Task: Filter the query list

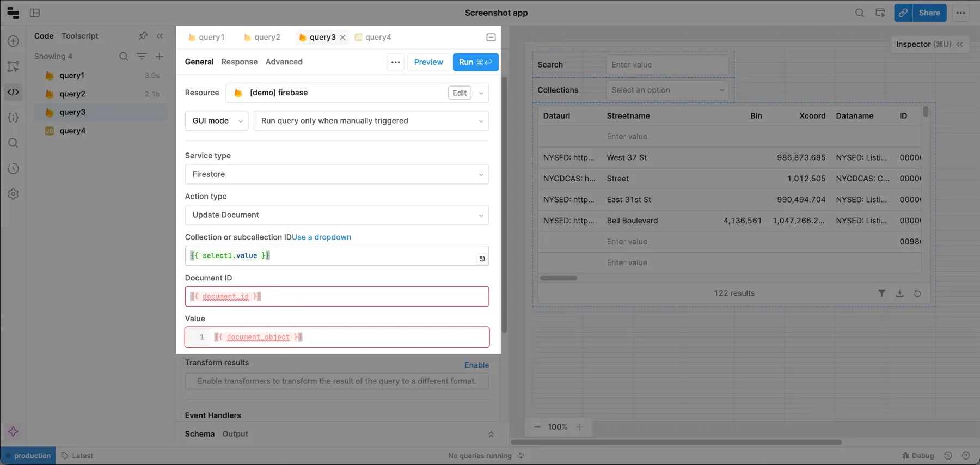Action: pyautogui.click(x=142, y=56)
